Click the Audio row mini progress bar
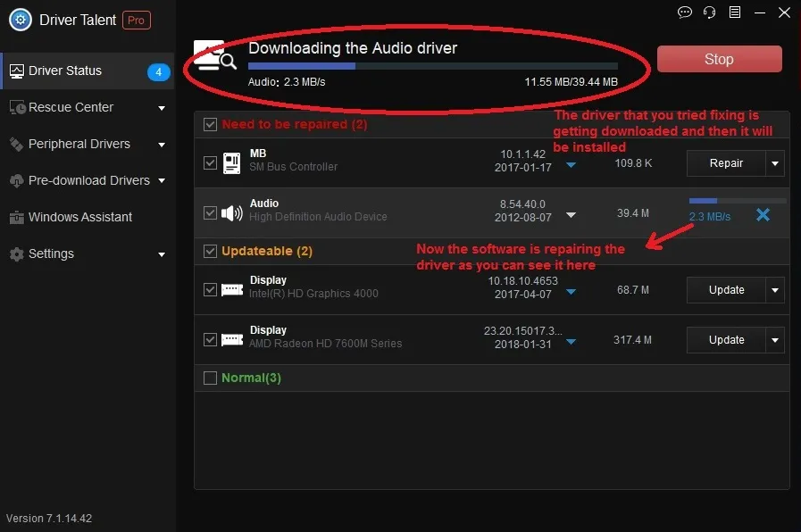Viewport: 801px width, 532px height. point(737,201)
